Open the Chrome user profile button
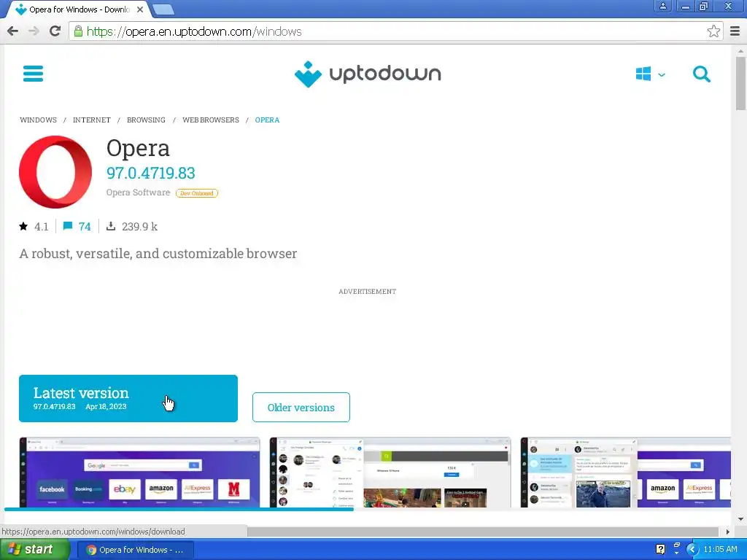The width and height of the screenshot is (747, 560). (662, 6)
